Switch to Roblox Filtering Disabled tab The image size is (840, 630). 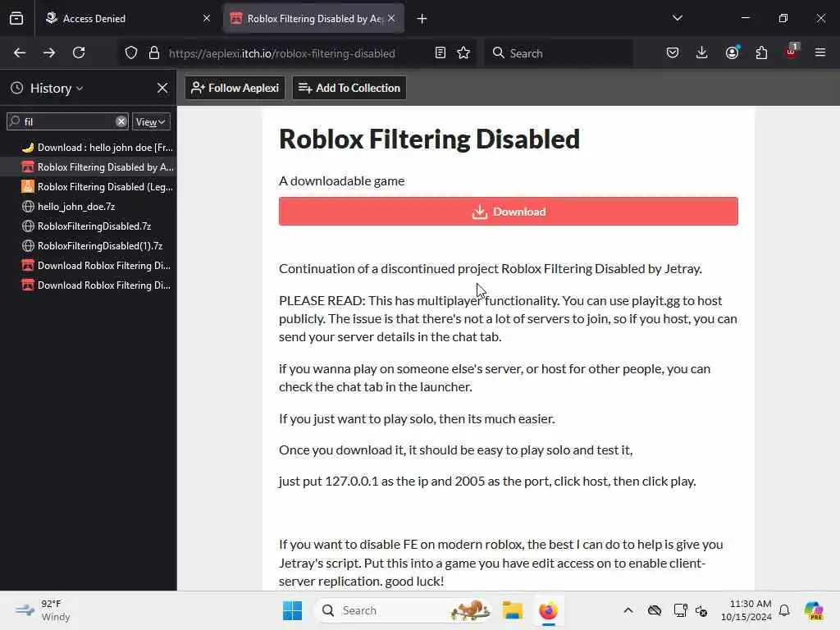coord(313,18)
